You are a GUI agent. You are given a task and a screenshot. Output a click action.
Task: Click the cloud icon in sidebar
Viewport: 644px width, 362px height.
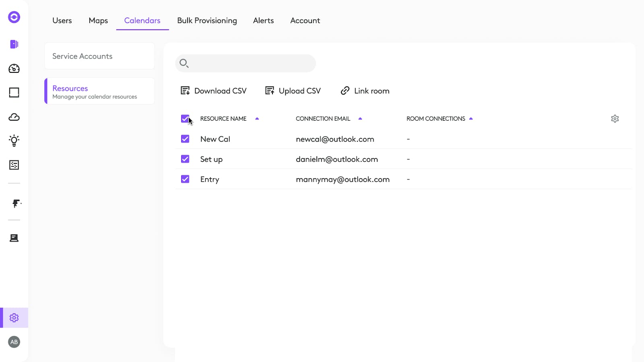point(14,117)
